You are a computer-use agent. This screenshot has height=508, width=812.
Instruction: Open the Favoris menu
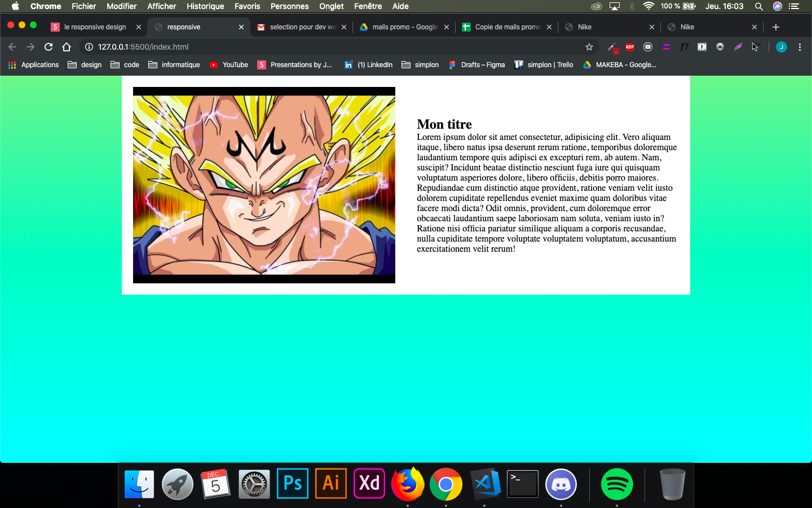[x=248, y=6]
